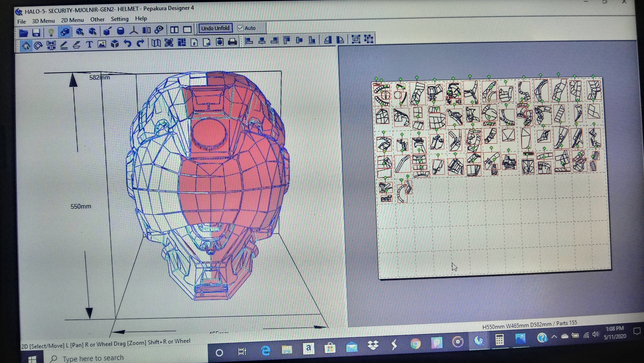This screenshot has height=363, width=644.
Task: Open the Other menu
Action: pos(97,20)
